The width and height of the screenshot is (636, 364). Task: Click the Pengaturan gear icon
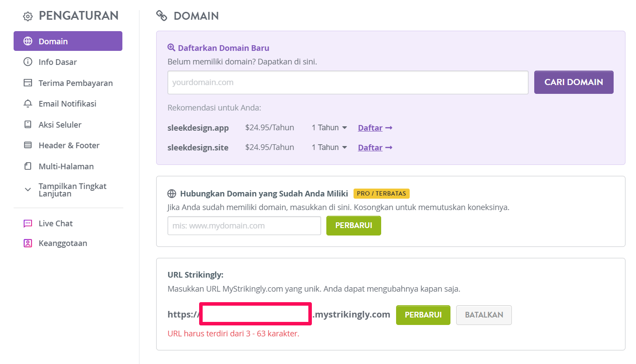click(28, 17)
